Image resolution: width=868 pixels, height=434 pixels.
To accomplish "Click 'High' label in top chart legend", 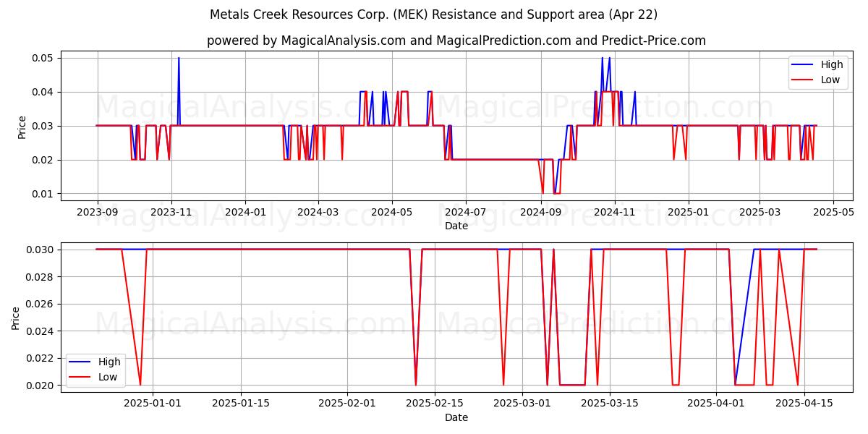I will pyautogui.click(x=832, y=64).
